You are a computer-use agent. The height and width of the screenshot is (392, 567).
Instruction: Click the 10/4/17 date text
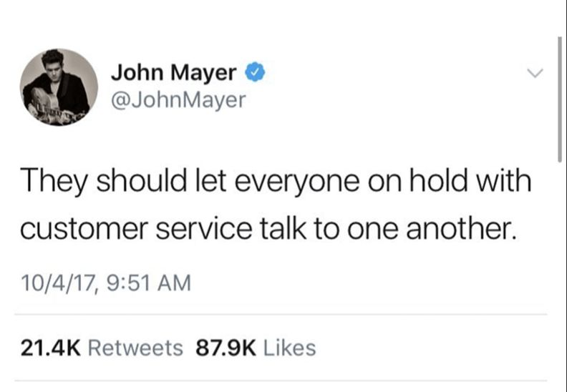click(59, 283)
